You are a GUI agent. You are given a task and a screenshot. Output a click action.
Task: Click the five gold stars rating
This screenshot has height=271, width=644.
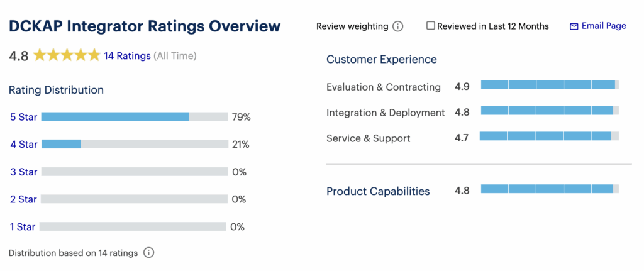(x=67, y=55)
